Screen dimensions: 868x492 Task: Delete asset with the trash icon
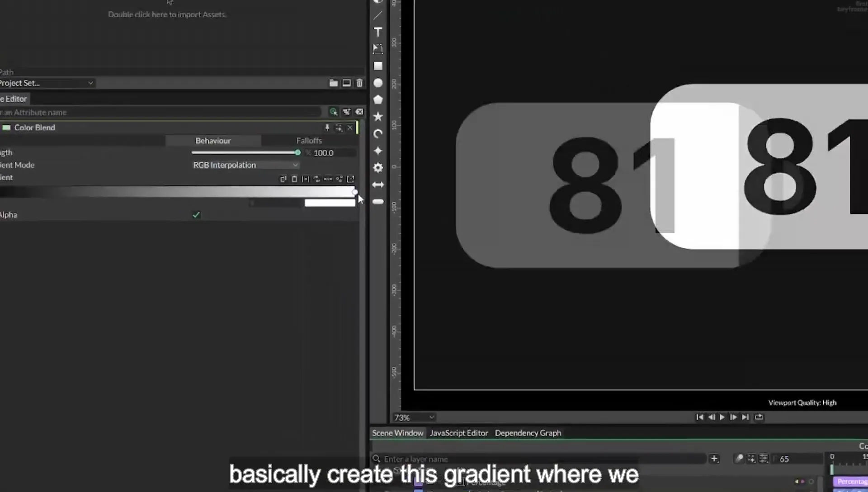359,83
